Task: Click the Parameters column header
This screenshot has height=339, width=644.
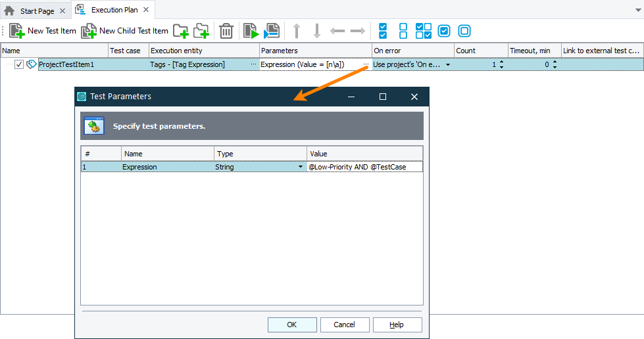Action: click(316, 51)
